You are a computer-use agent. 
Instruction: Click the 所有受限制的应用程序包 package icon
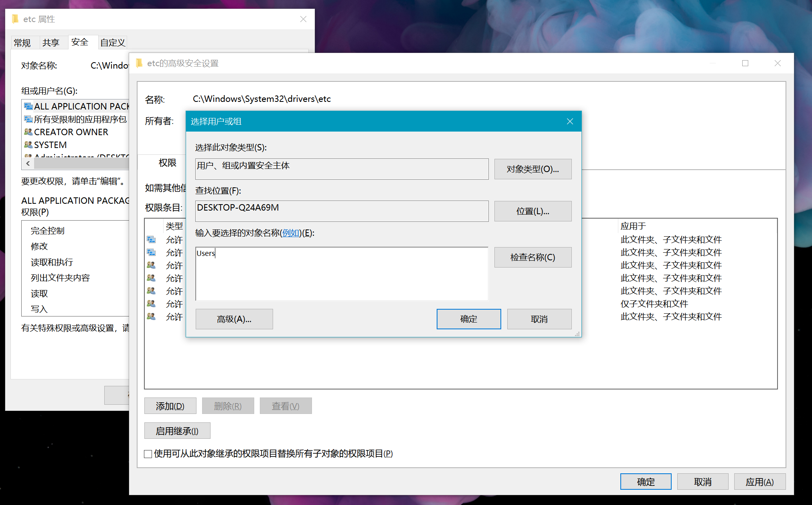pyautogui.click(x=28, y=119)
